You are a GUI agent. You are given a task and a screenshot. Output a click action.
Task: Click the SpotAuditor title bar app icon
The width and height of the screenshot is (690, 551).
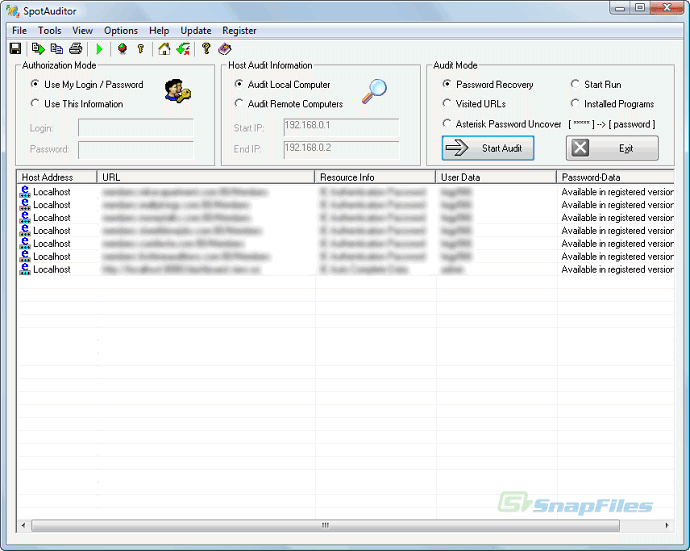(12, 11)
